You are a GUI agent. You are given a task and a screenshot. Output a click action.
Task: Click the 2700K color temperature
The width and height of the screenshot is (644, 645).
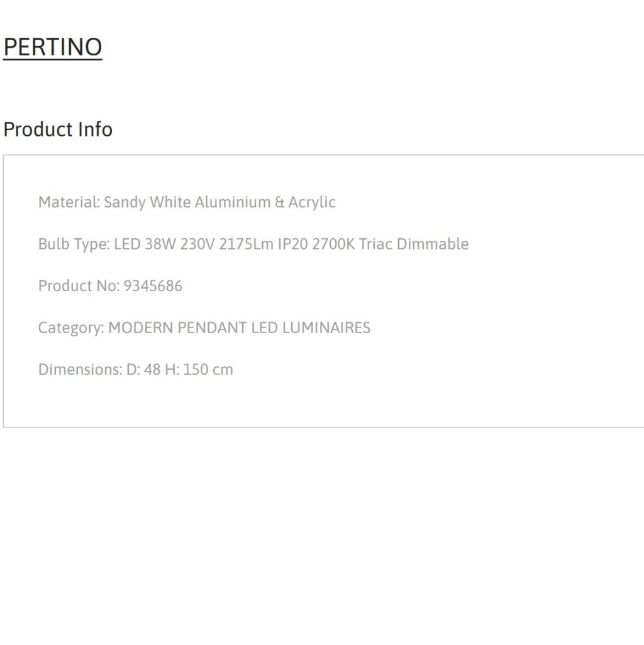[x=333, y=244]
